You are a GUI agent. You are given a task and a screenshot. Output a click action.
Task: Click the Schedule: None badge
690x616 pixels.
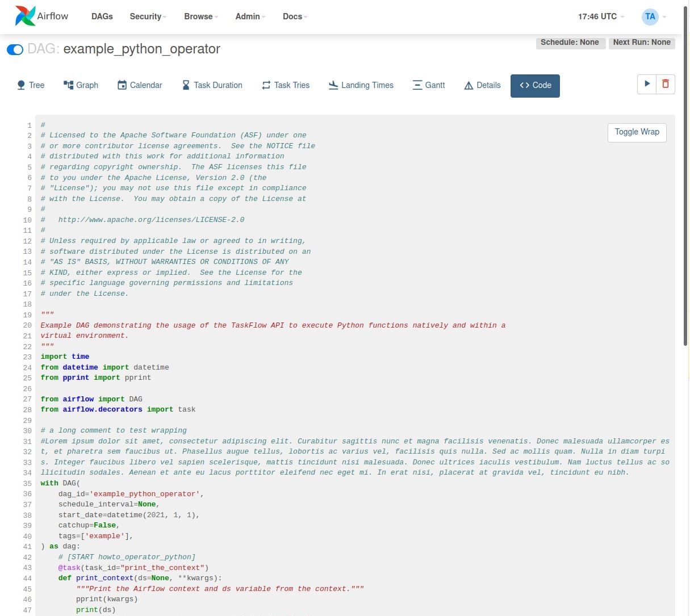pos(570,43)
